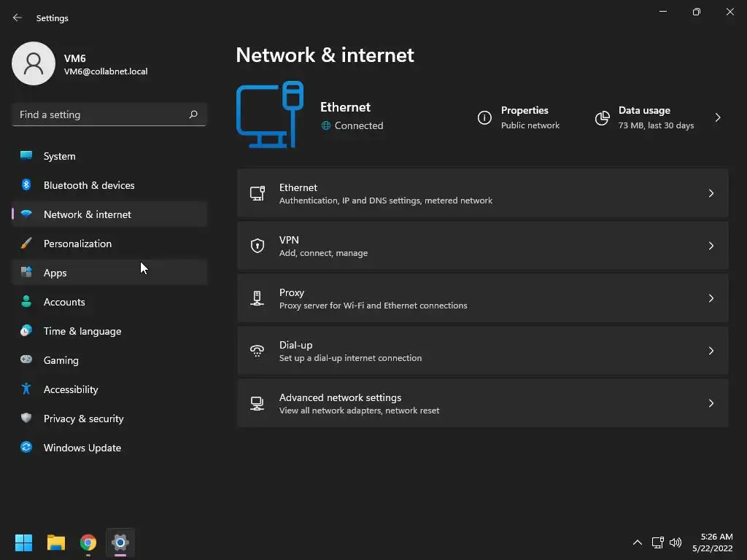Go to the System settings section
Image resolution: width=747 pixels, height=560 pixels.
click(59, 156)
